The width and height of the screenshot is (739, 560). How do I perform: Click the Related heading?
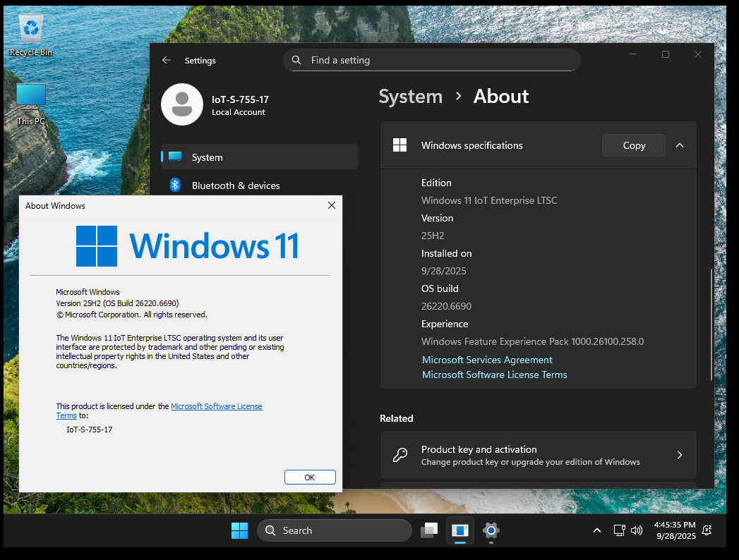point(397,418)
